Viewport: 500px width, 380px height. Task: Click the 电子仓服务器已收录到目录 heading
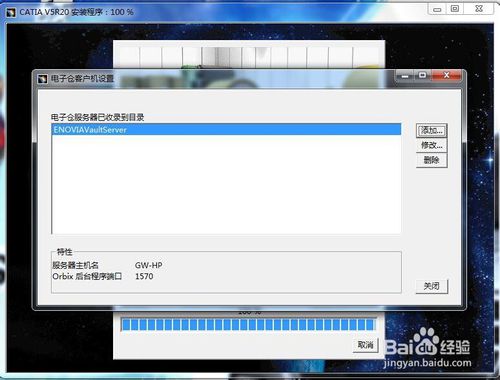(x=97, y=117)
